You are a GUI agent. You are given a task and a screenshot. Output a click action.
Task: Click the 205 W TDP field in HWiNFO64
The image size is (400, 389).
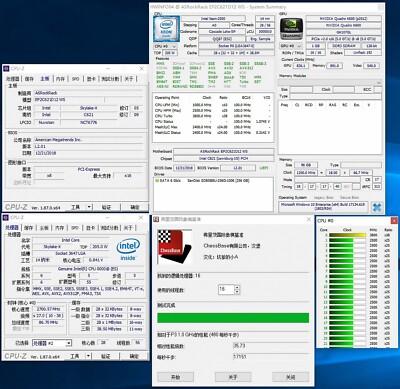coord(170,53)
